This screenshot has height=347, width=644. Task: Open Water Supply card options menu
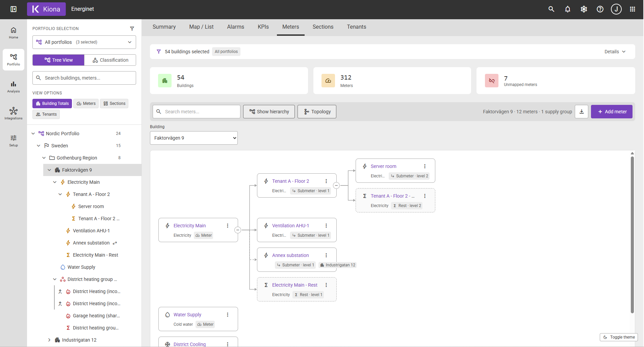tap(228, 315)
